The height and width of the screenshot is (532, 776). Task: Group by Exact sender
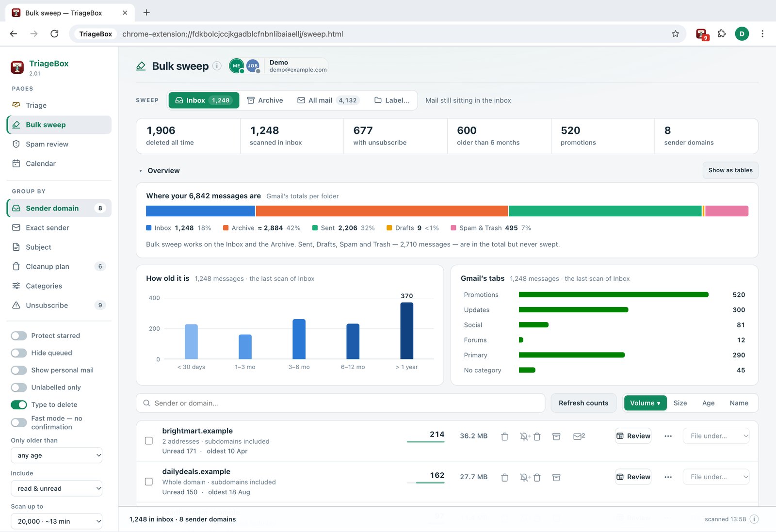click(59, 227)
